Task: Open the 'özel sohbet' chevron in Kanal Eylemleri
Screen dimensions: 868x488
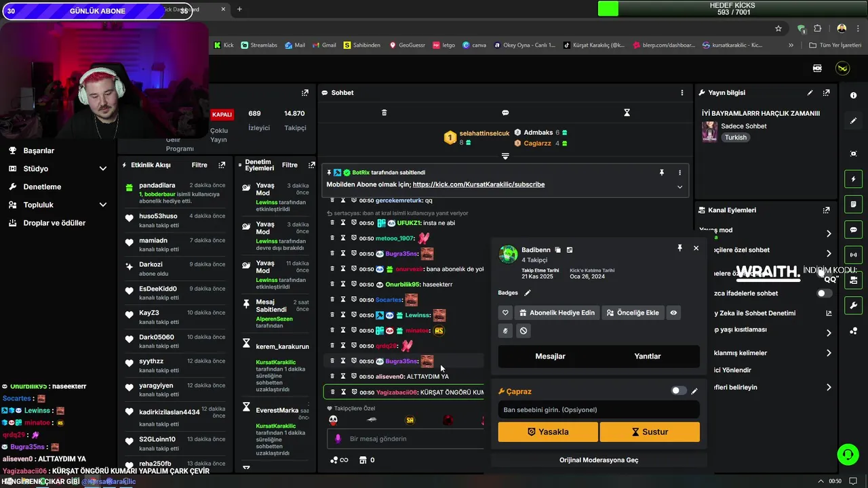Action: (829, 253)
